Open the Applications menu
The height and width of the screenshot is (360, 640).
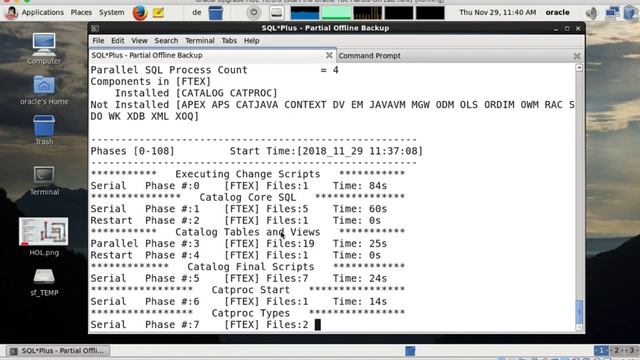click(x=42, y=12)
